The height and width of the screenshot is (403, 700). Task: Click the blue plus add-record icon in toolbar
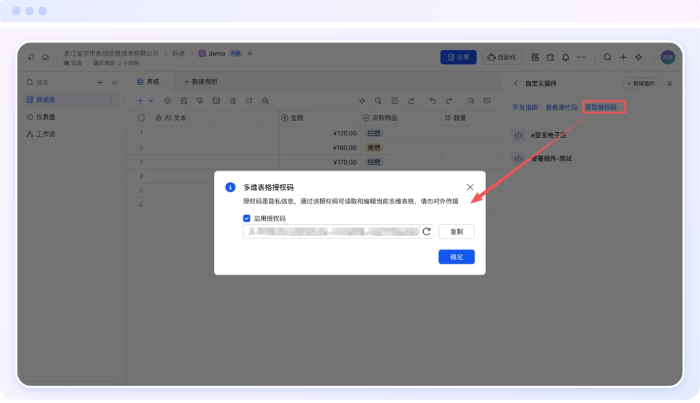[x=140, y=101]
